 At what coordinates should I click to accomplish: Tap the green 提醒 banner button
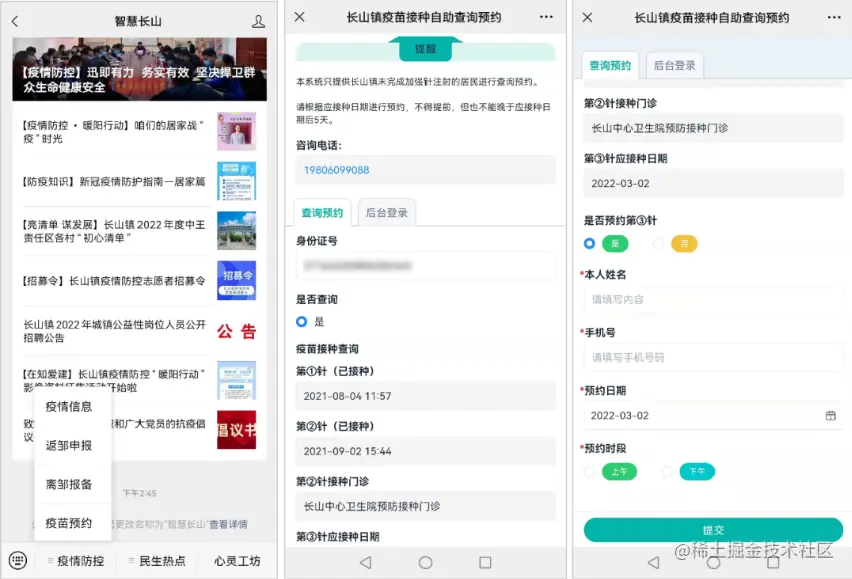pos(425,49)
